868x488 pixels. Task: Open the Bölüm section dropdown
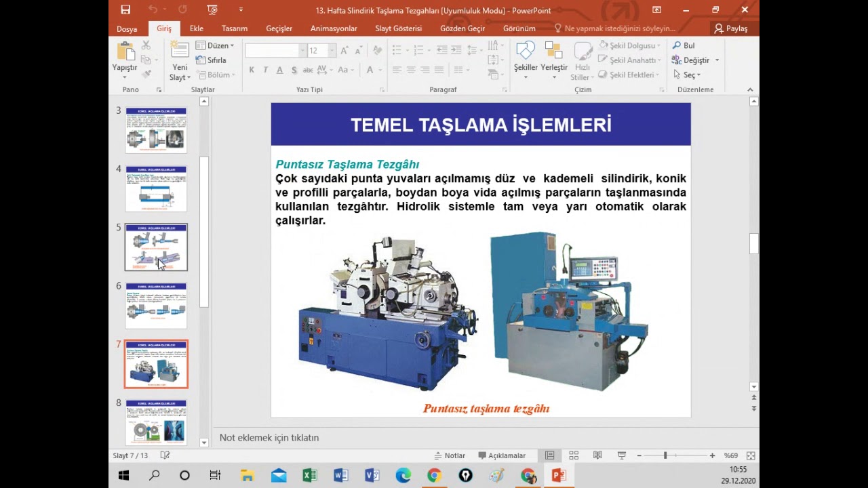[x=214, y=75]
